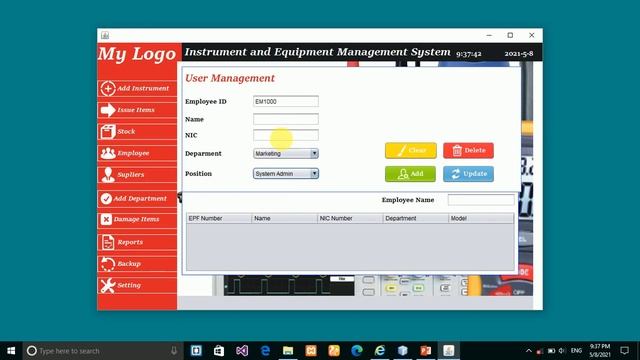Image resolution: width=640 pixels, height=360 pixels.
Task: Click the taskbar clock showing 9:37 PM
Action: coord(600,351)
